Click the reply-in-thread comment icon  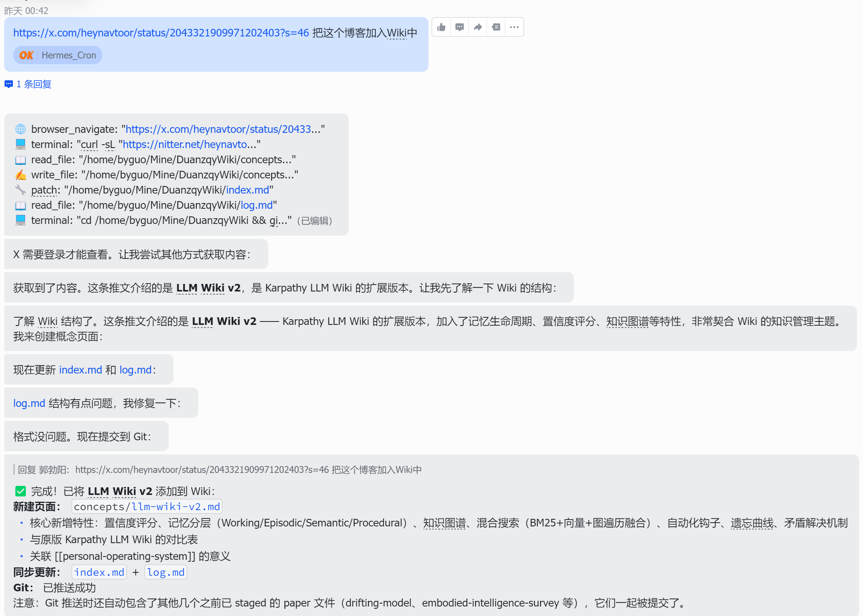[x=459, y=27]
